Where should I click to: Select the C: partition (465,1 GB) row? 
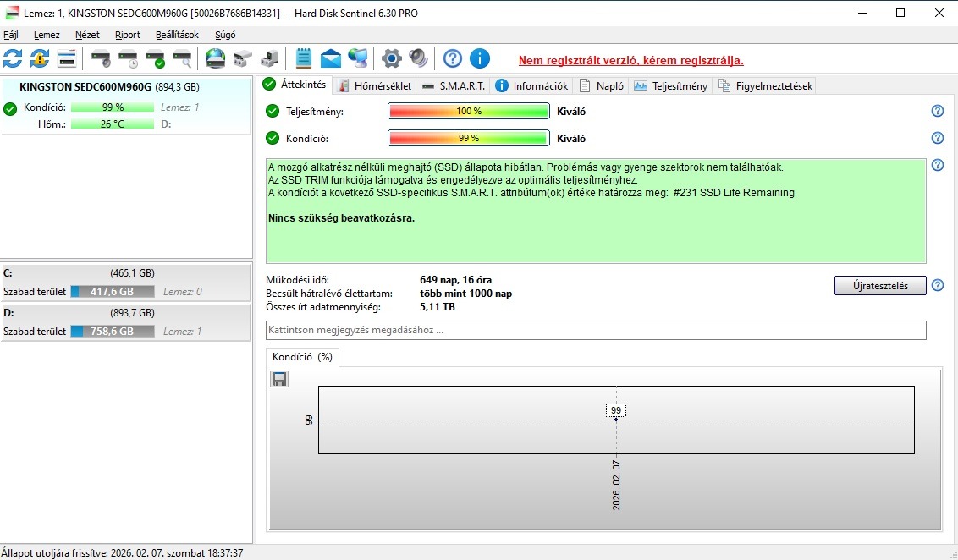click(126, 283)
